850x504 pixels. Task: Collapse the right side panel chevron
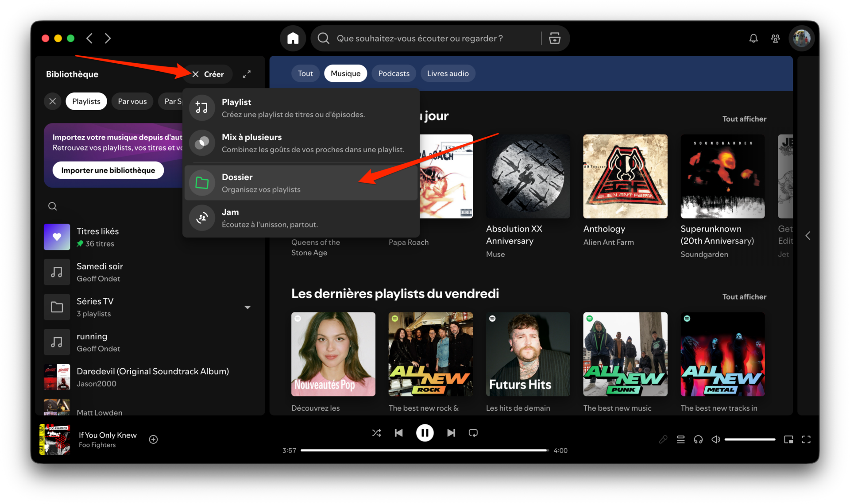point(808,235)
